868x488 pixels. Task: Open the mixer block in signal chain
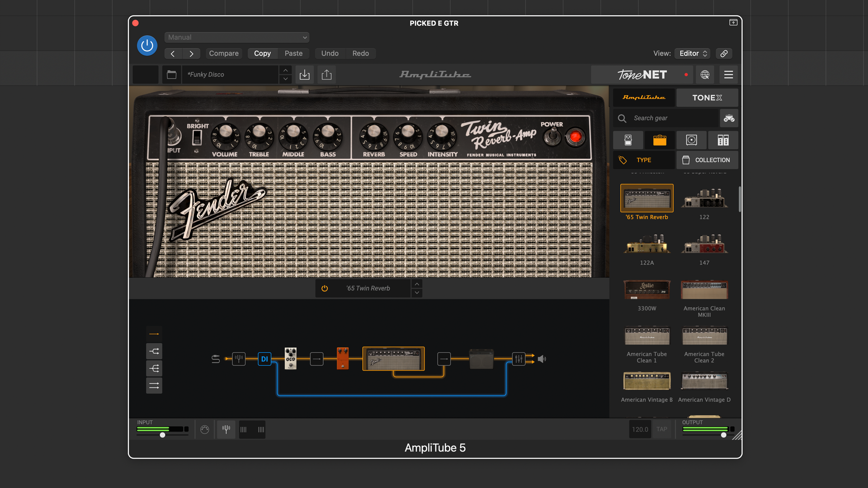pos(519,359)
